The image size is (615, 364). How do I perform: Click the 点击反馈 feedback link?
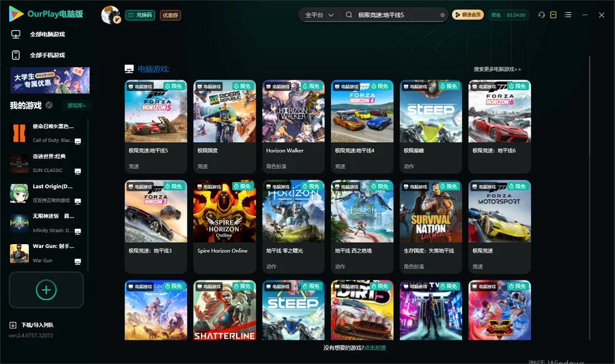tap(375, 347)
